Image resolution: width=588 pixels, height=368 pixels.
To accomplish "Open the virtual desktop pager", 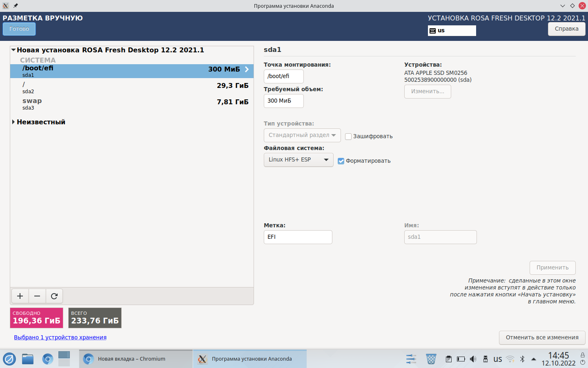I will 64,359.
